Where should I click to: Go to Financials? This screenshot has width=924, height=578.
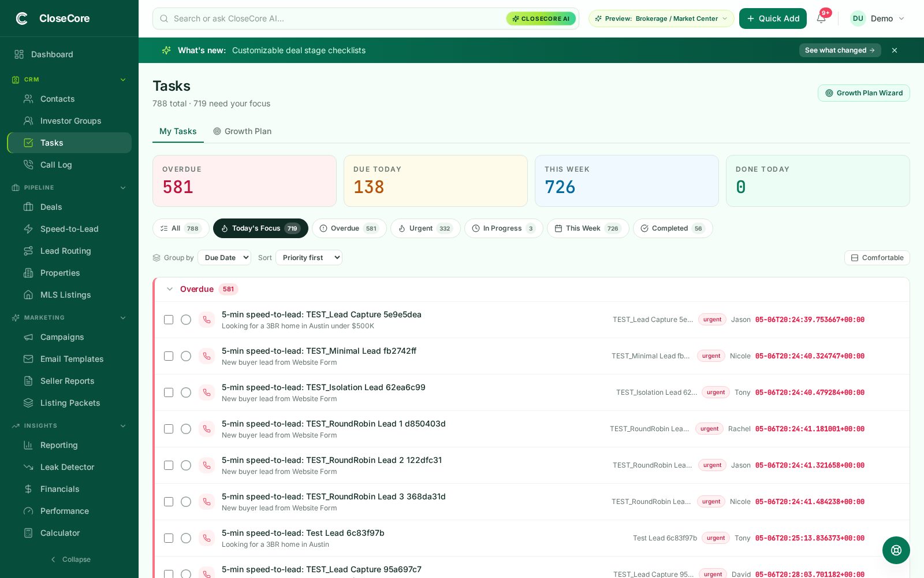point(69,489)
